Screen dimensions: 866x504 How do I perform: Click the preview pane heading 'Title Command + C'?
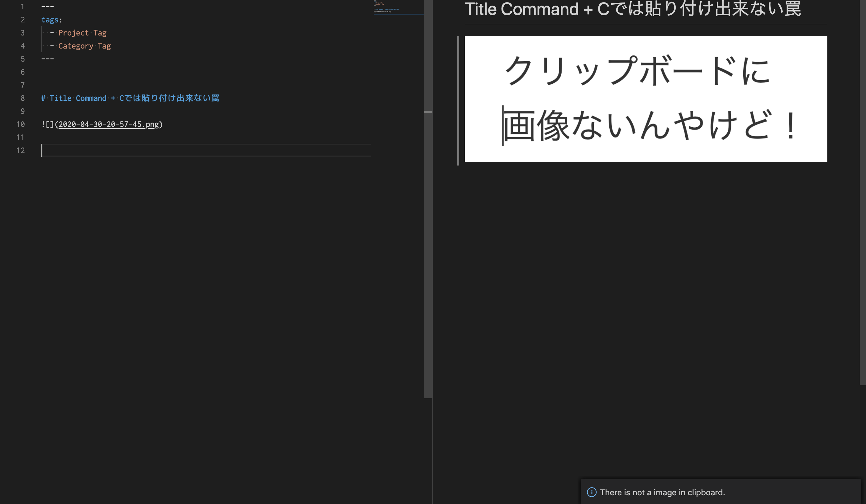[632, 9]
